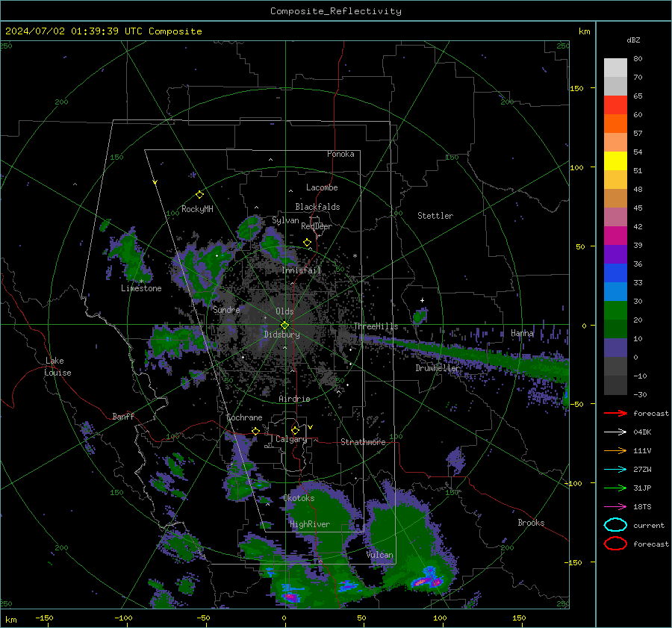
Task: Click the Lake Louise label
Action: click(x=57, y=367)
